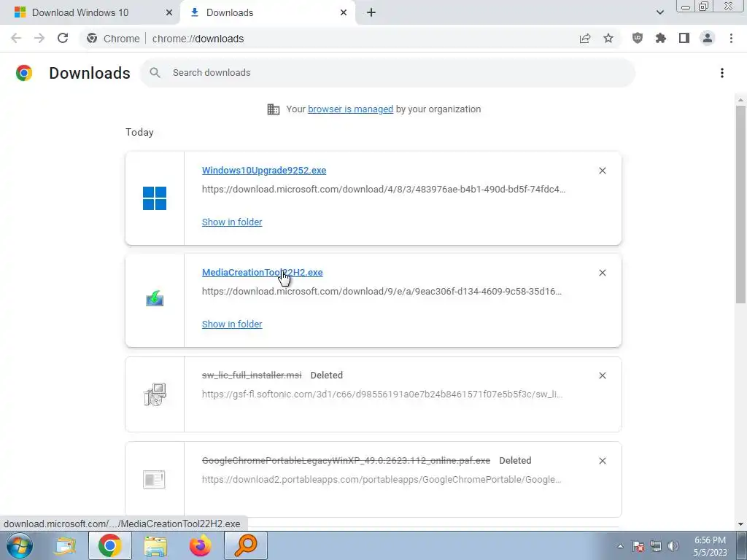
Task: Click the search magnifier icon
Action: tap(155, 73)
